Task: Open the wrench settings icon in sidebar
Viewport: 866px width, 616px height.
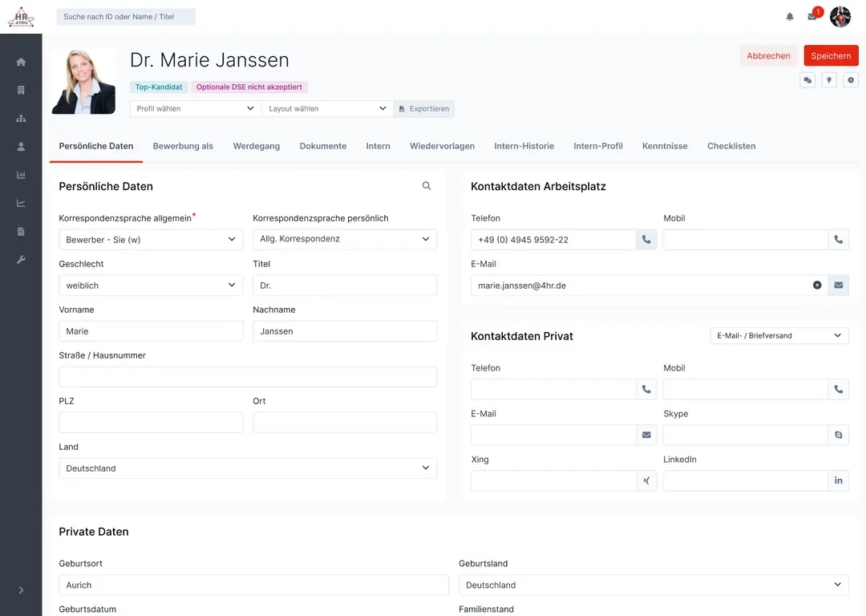Action: [x=21, y=260]
